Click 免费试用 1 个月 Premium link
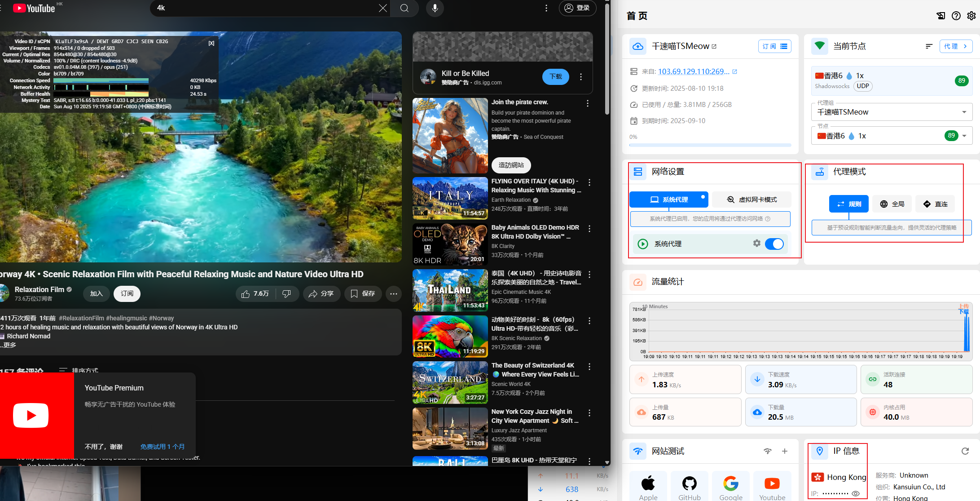This screenshot has height=501, width=980. coord(163,447)
